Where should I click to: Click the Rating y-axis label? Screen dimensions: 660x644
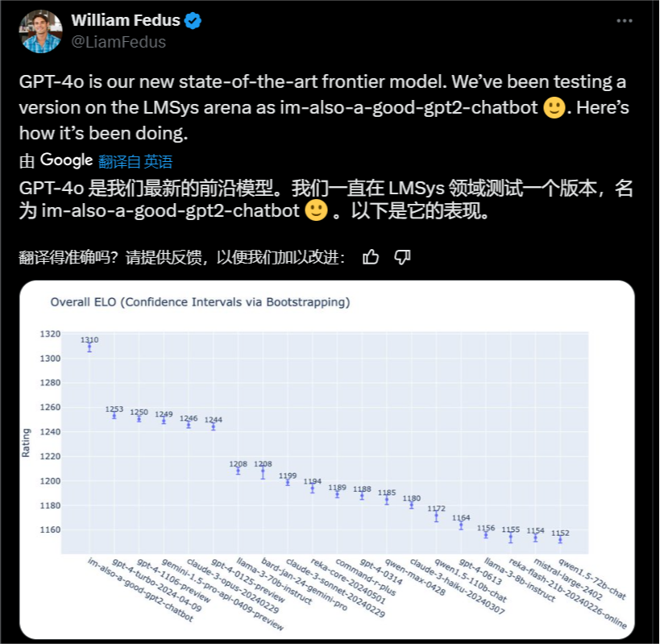tap(27, 444)
